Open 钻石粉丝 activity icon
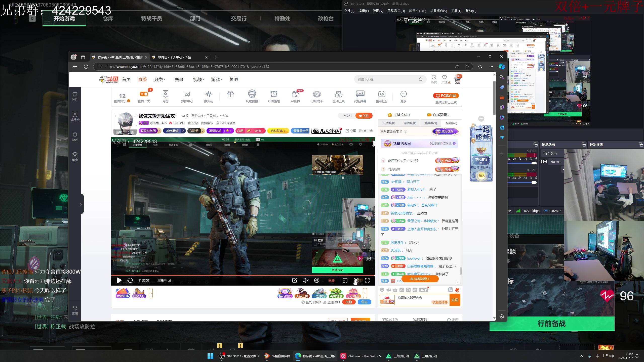 [x=285, y=293]
